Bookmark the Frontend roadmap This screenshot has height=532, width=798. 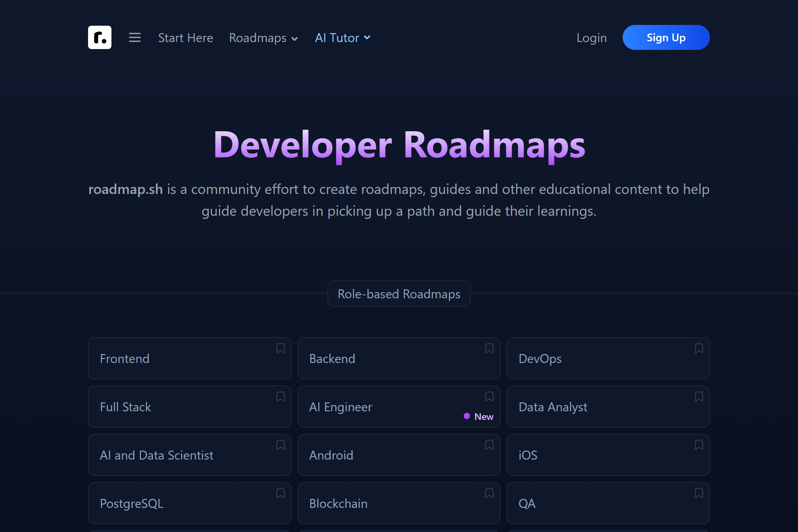[281, 349]
